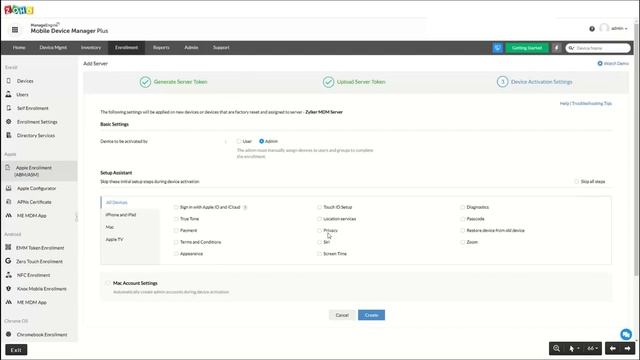Open the 66 zoom level dropdown

coord(593,348)
